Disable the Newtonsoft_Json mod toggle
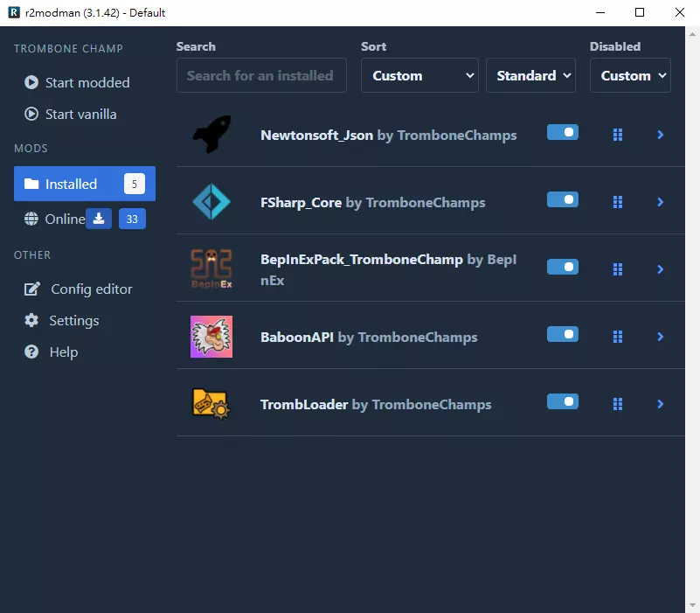This screenshot has width=700, height=613. [563, 132]
